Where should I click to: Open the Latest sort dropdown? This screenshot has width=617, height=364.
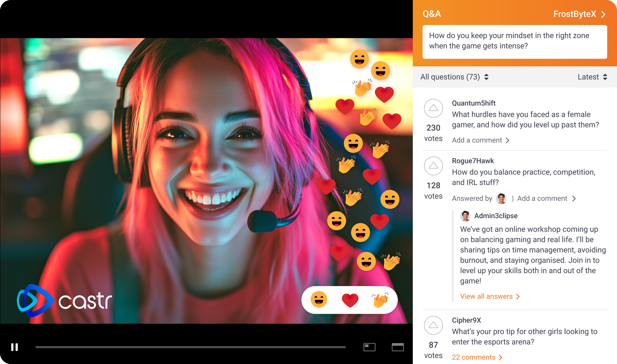coord(592,77)
